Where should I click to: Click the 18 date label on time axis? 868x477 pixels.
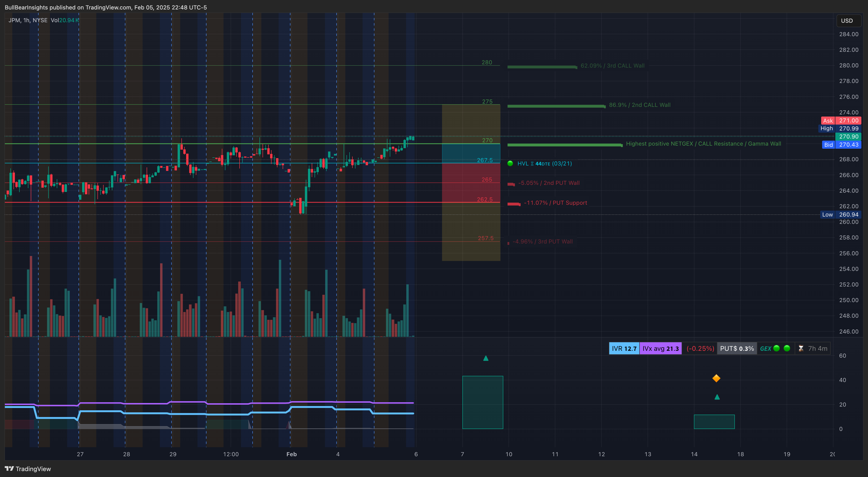[x=740, y=454]
